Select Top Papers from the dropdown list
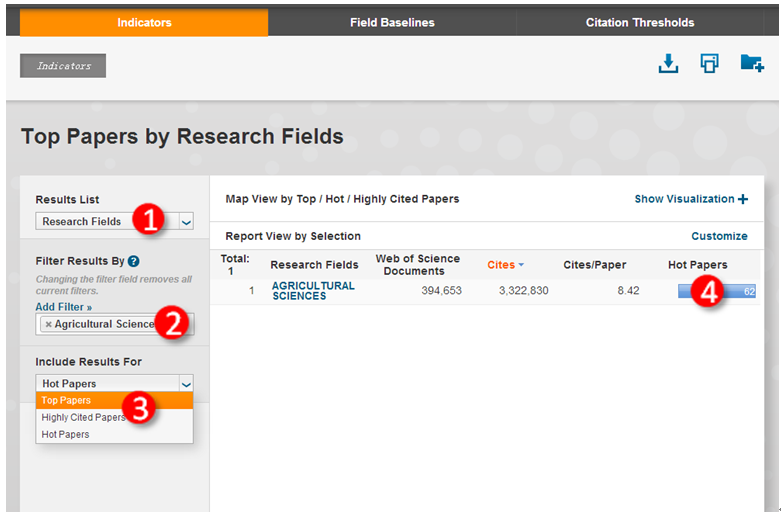The image size is (781, 512). point(66,400)
